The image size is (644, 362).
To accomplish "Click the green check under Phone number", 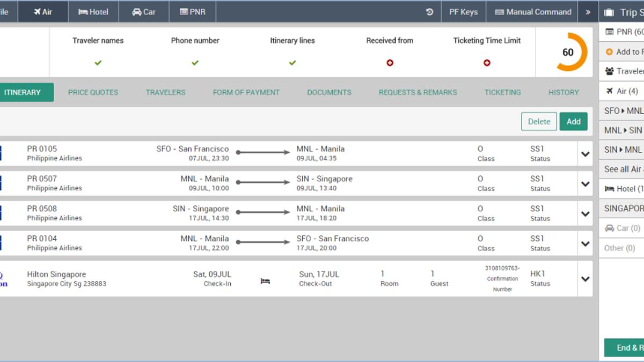I will click(195, 63).
